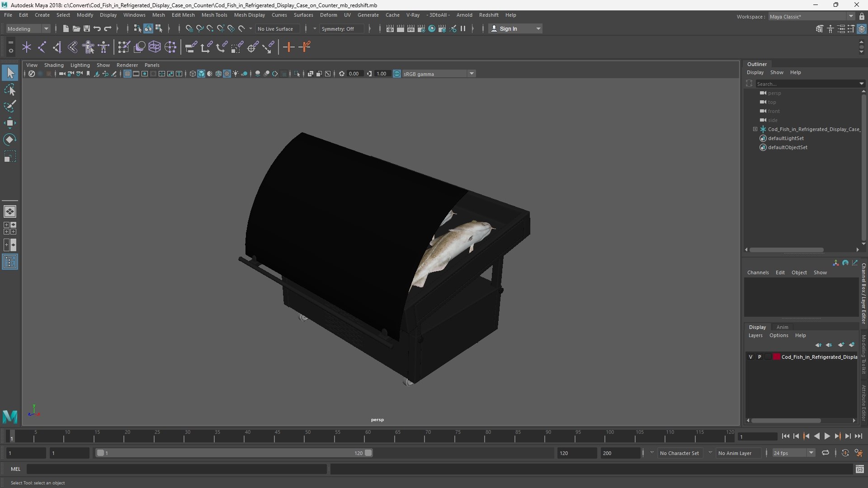Click the Auto Keyframe toggle icon
The image size is (868, 488).
[x=845, y=453]
